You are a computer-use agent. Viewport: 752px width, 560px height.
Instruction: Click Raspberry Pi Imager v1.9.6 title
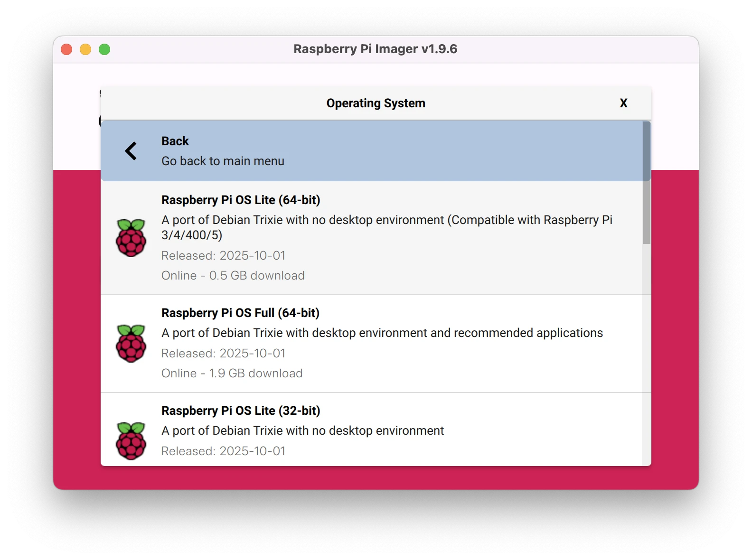(x=376, y=49)
